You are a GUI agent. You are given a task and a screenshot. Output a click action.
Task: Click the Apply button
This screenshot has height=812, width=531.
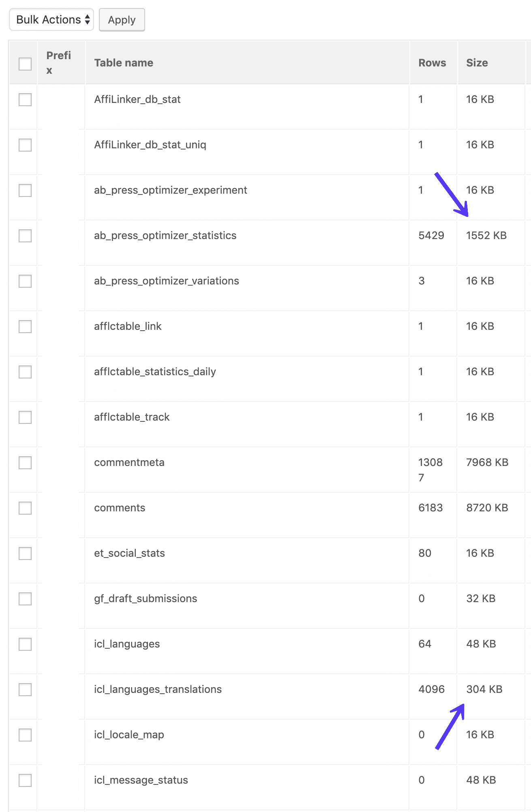click(122, 19)
